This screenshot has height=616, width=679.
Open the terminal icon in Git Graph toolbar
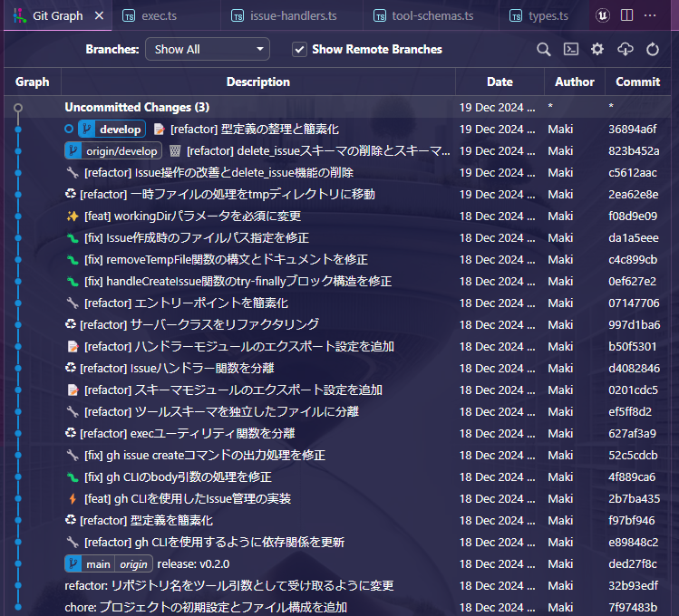point(571,50)
